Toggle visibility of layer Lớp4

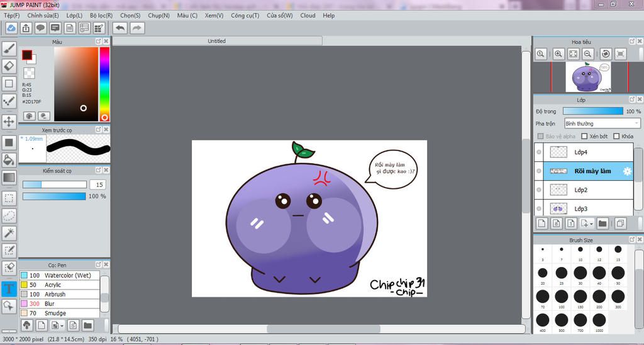click(539, 152)
